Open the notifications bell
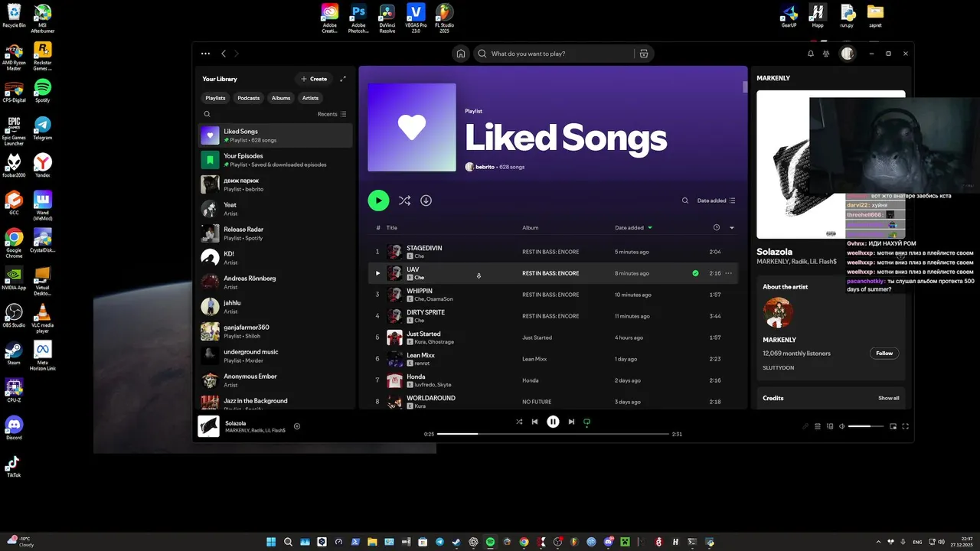Image resolution: width=980 pixels, height=551 pixels. coord(811,54)
